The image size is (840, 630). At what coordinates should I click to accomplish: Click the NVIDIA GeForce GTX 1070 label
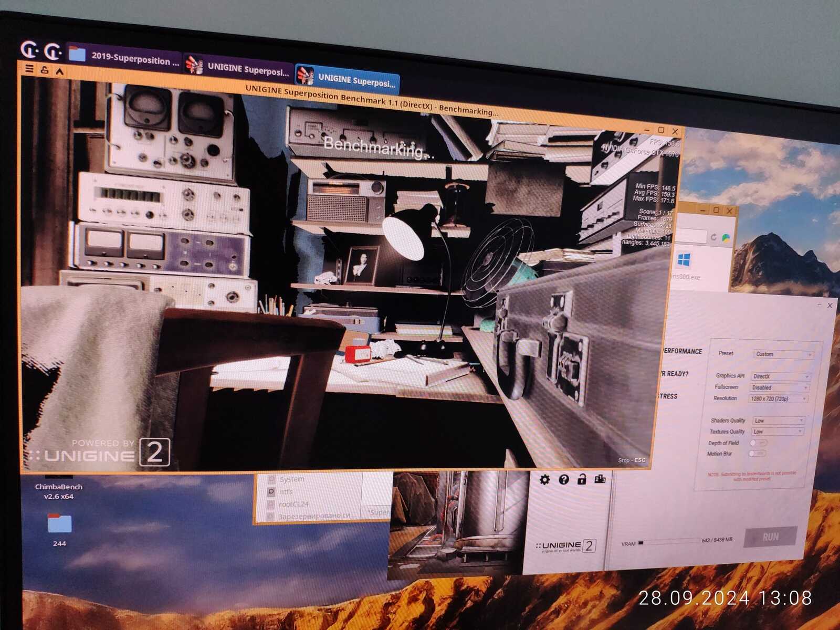click(x=639, y=151)
